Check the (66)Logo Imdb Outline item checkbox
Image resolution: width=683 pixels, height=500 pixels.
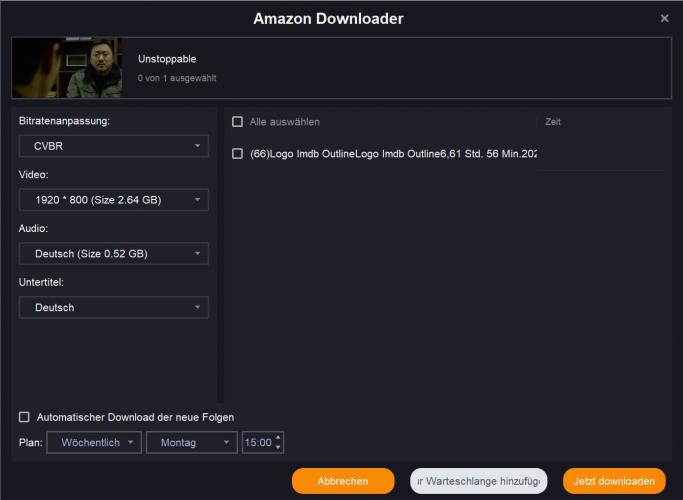pyautogui.click(x=237, y=154)
